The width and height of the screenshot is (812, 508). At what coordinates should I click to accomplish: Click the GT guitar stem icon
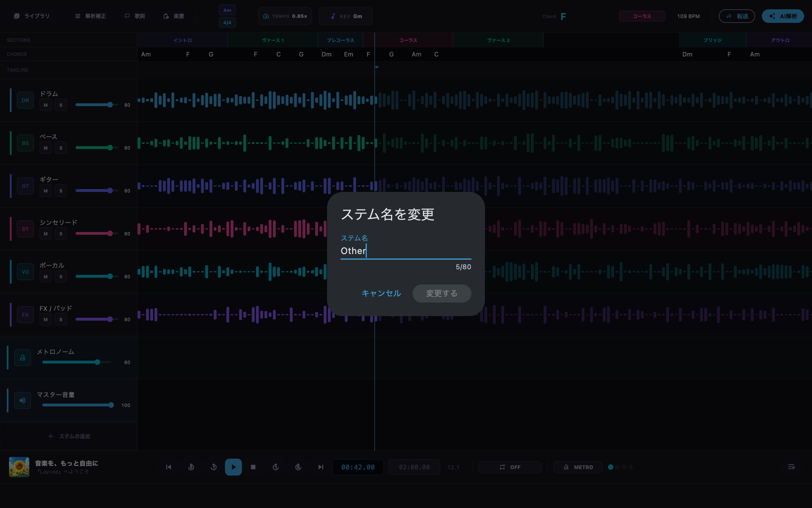(x=25, y=186)
